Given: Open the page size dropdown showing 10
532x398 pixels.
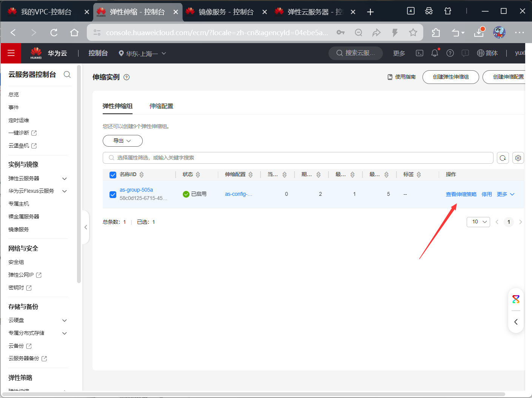Looking at the screenshot, I should click(478, 222).
